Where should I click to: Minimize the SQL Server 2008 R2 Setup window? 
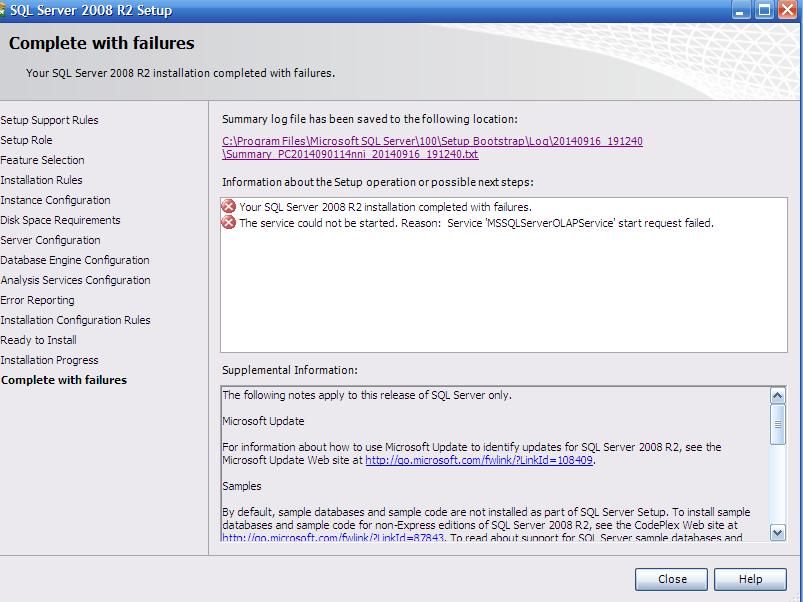741,10
